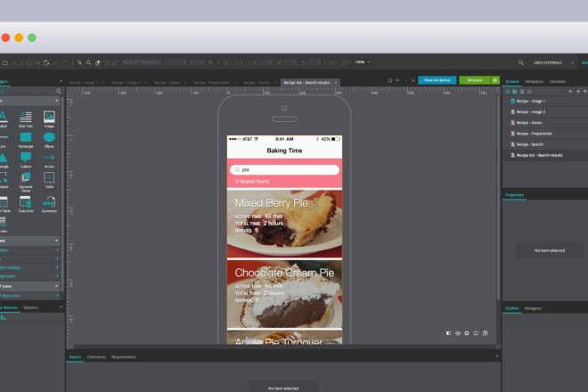Open the Events tab

[75, 357]
